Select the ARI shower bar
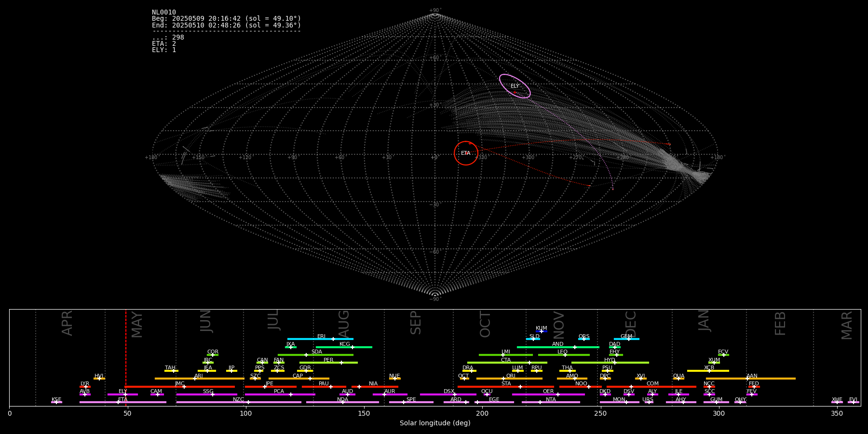This screenshot has height=434, width=868. click(x=199, y=379)
